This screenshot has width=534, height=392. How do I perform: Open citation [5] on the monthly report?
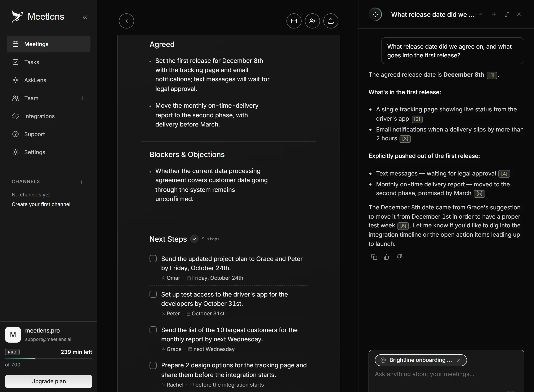coord(479,194)
